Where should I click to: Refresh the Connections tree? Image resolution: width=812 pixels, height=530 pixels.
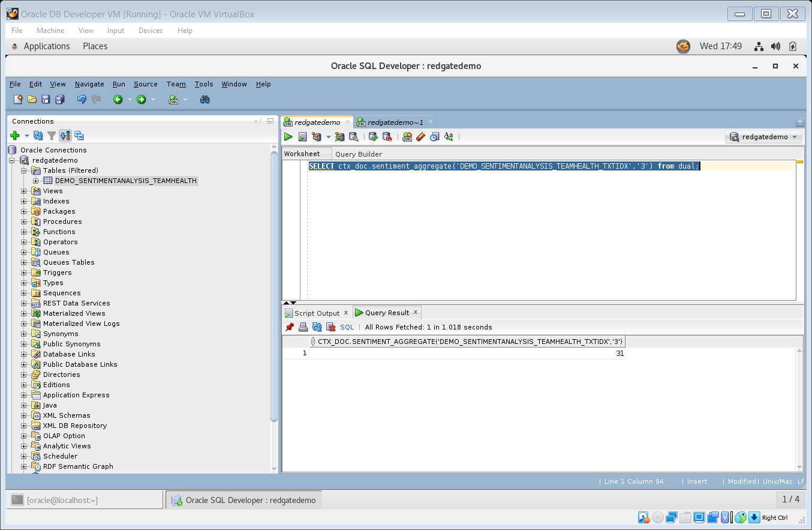click(x=38, y=136)
